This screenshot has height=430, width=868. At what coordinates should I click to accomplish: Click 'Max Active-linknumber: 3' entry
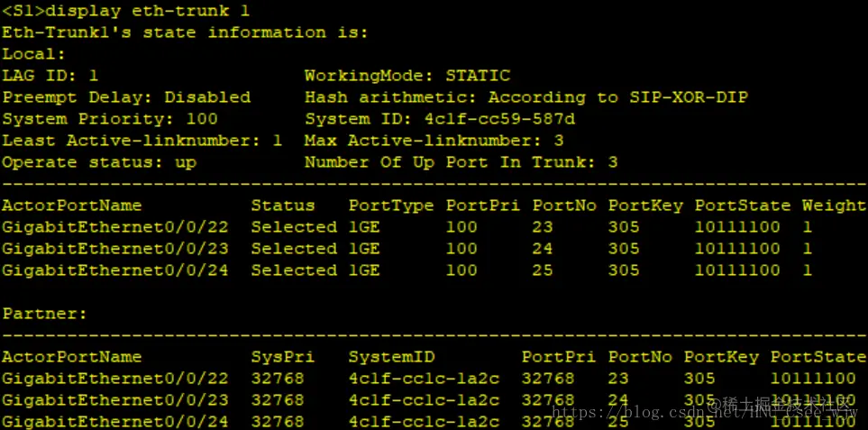tap(434, 141)
